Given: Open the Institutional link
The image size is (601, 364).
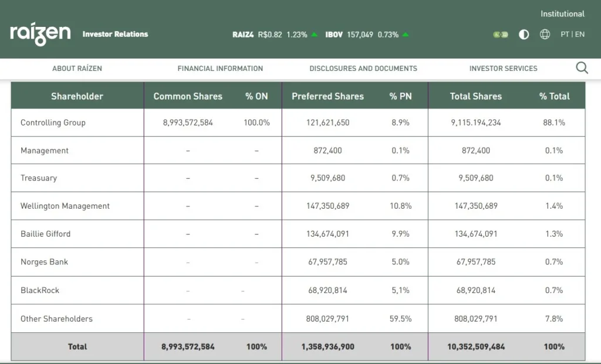Looking at the screenshot, I should [x=562, y=13].
